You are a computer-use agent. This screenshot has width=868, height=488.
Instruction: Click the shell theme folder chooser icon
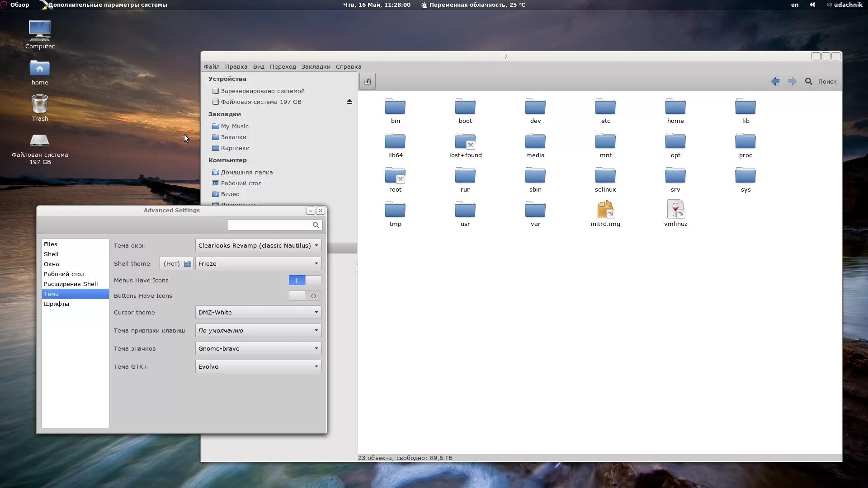pos(187,263)
